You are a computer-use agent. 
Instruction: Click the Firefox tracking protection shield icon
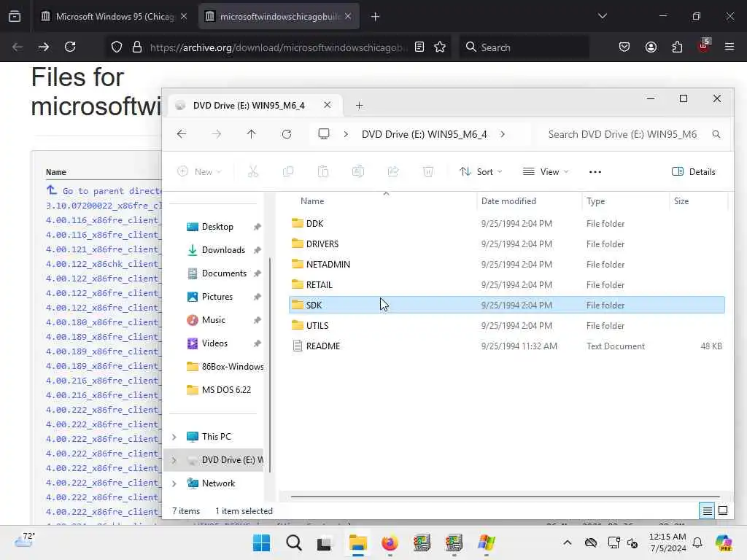coord(117,47)
